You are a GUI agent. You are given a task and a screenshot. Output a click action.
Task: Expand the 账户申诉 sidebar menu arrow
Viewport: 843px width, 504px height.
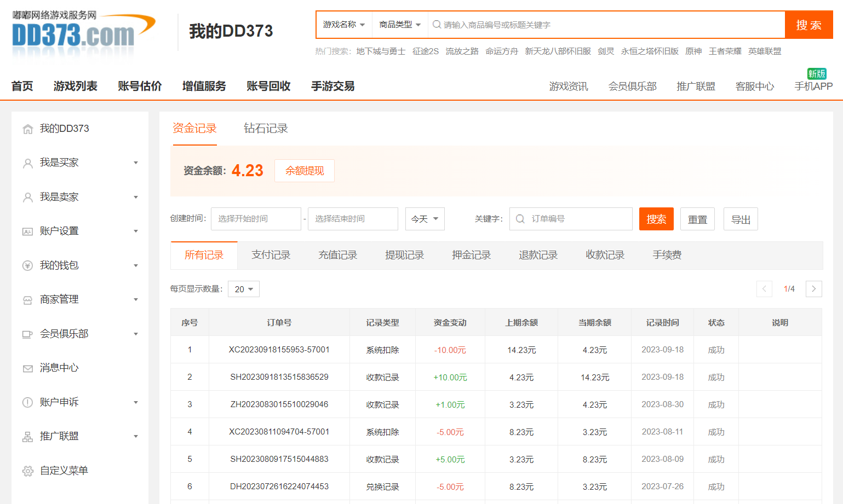(136, 402)
